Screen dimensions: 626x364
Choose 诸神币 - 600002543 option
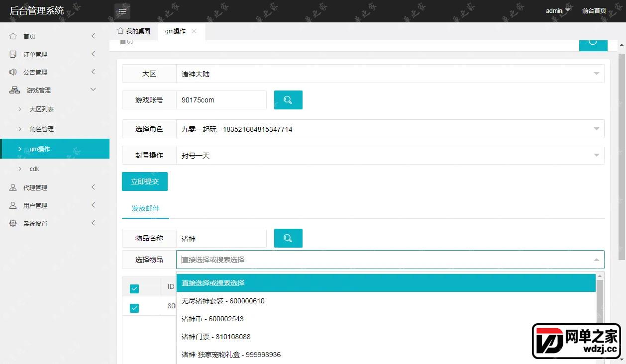click(x=386, y=319)
